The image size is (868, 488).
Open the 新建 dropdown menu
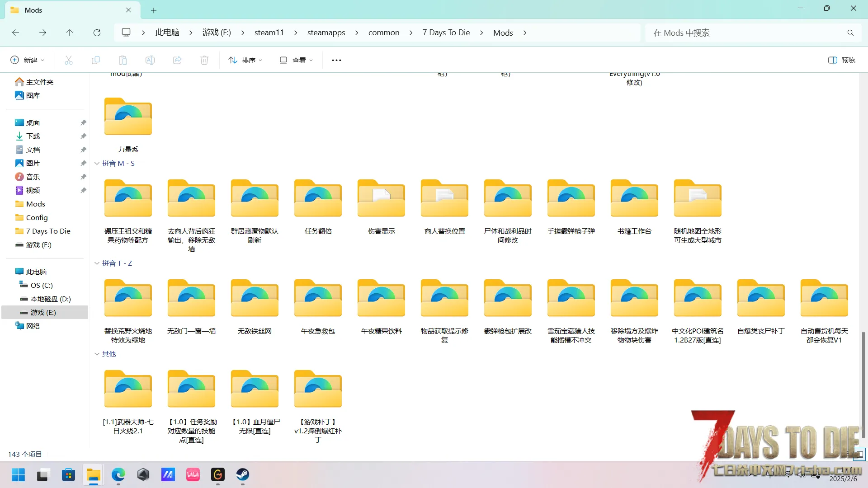[28, 60]
